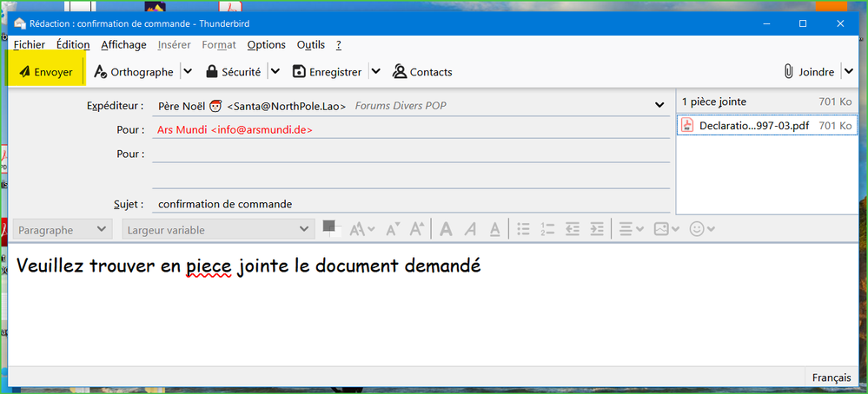The width and height of the screenshot is (868, 394).
Task: Open the Largeur variable font dropdown
Action: point(217,230)
